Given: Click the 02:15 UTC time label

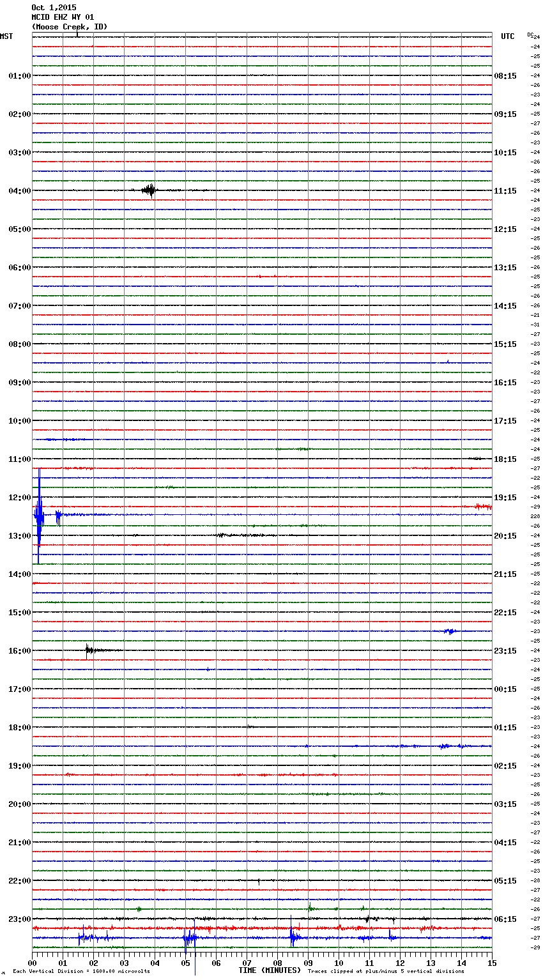Looking at the screenshot, I should click(x=505, y=766).
